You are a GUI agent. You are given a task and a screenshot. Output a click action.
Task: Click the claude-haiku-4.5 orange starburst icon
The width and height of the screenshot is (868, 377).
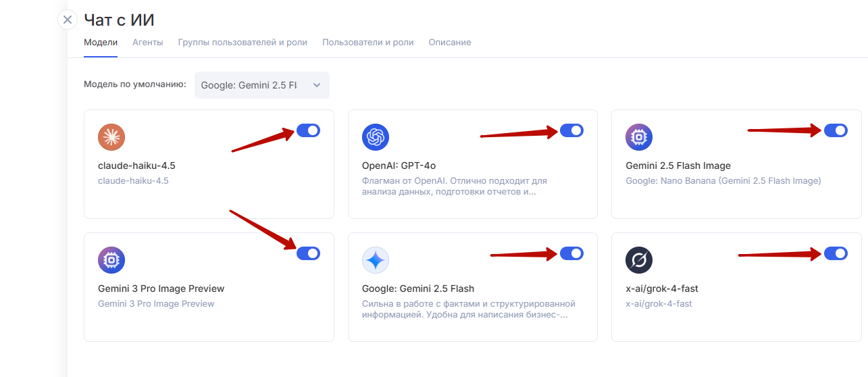click(111, 137)
